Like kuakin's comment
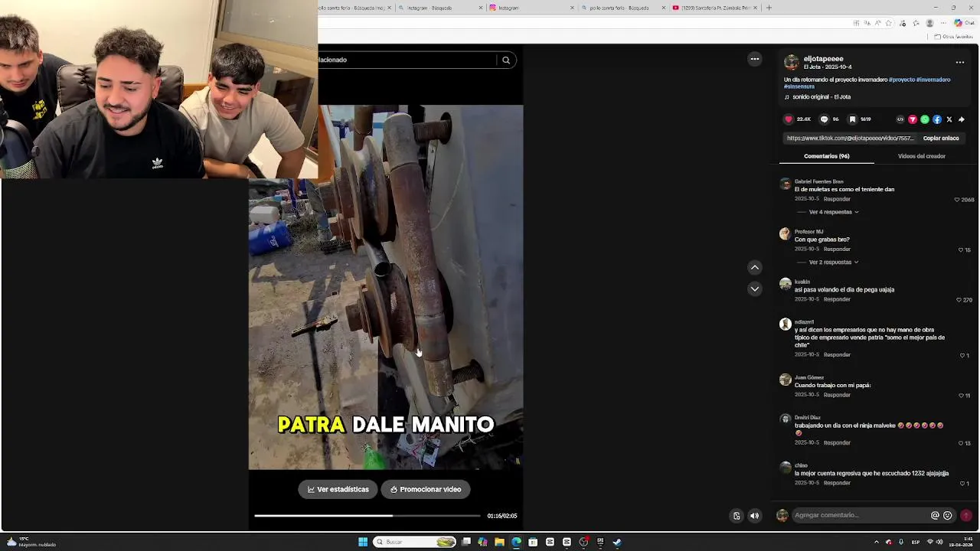The height and width of the screenshot is (551, 980). (959, 300)
